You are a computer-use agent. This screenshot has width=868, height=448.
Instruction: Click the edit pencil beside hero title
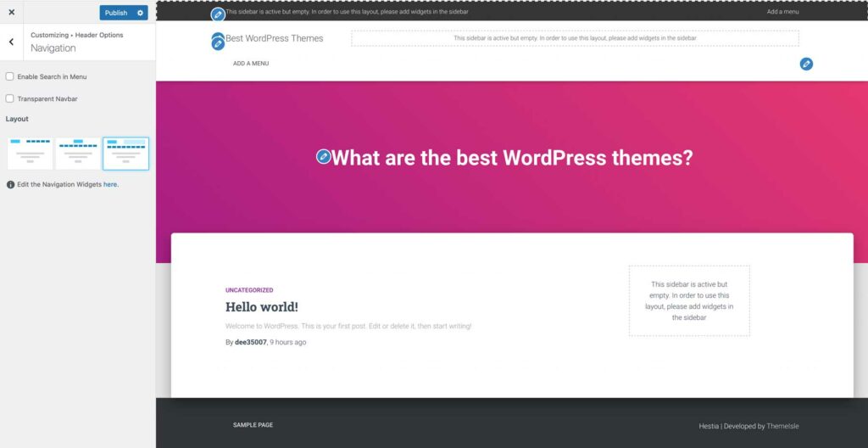coord(323,157)
